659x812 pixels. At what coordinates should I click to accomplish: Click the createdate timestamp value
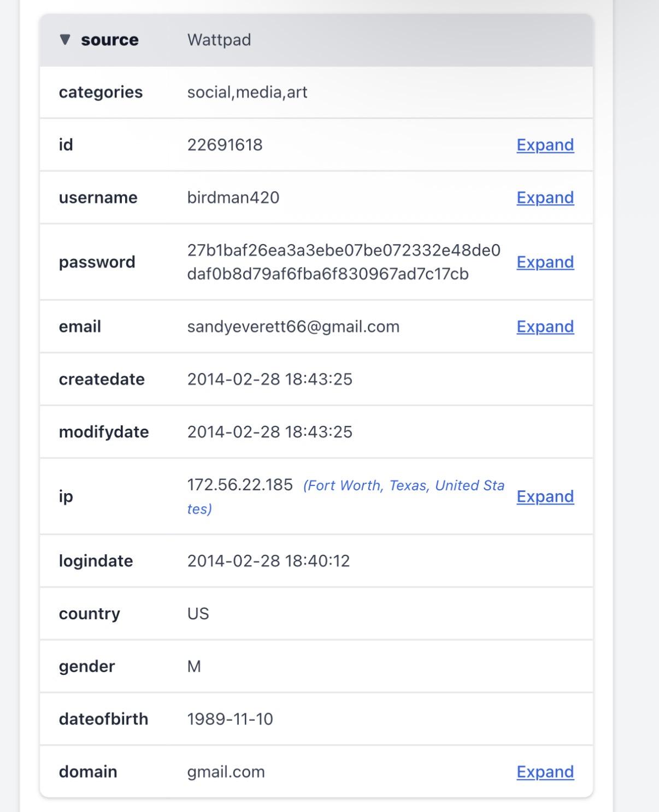pos(269,380)
